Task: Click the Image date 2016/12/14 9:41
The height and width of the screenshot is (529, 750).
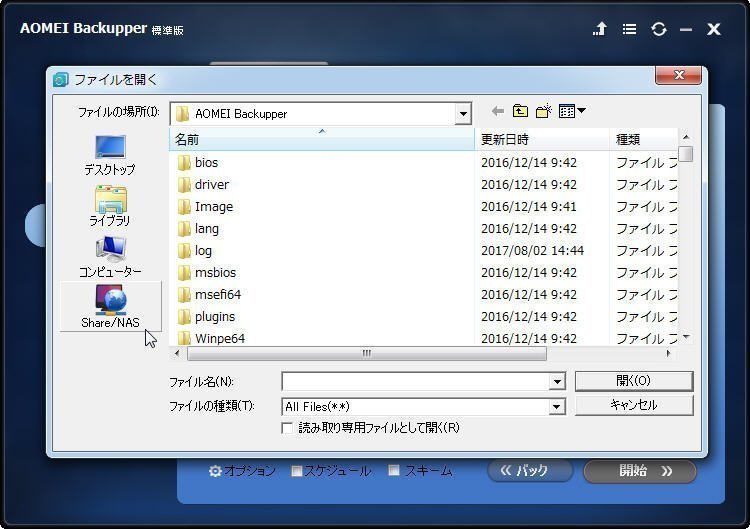Action: pos(529,207)
